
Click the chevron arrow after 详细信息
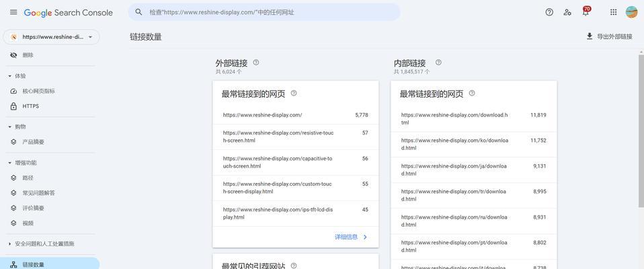pos(365,237)
